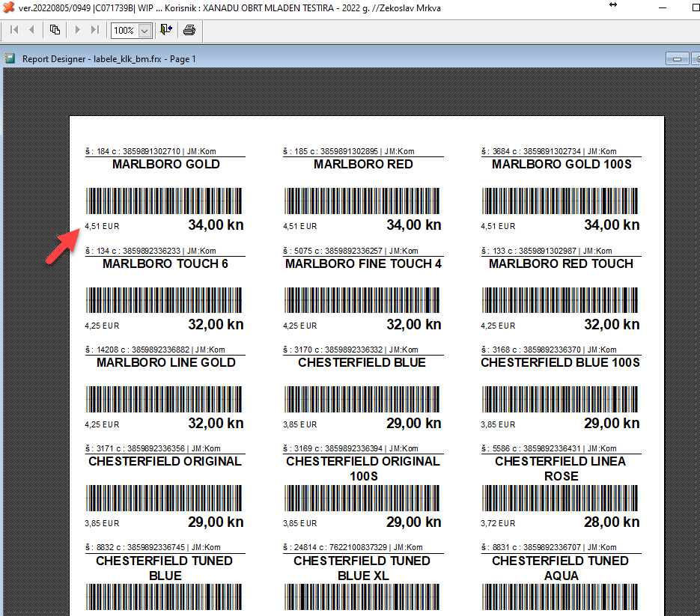This screenshot has height=616, width=700.
Task: Close the preview using the door icon
Action: point(166,30)
